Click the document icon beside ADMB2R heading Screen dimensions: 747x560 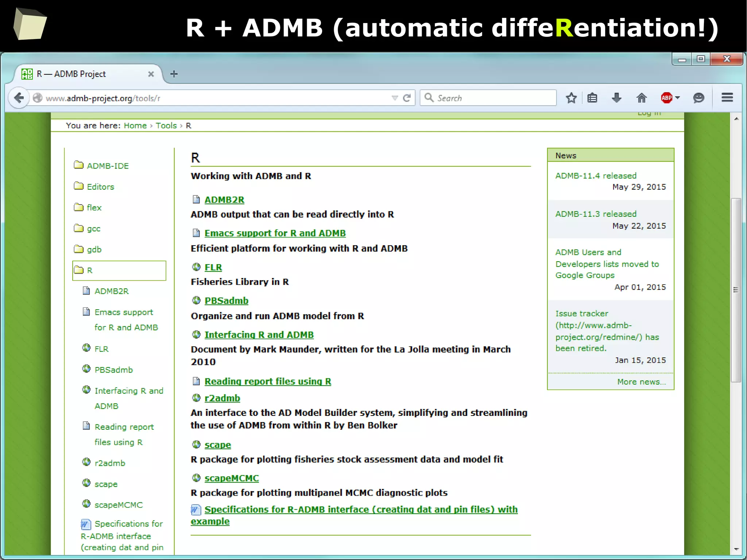(196, 199)
